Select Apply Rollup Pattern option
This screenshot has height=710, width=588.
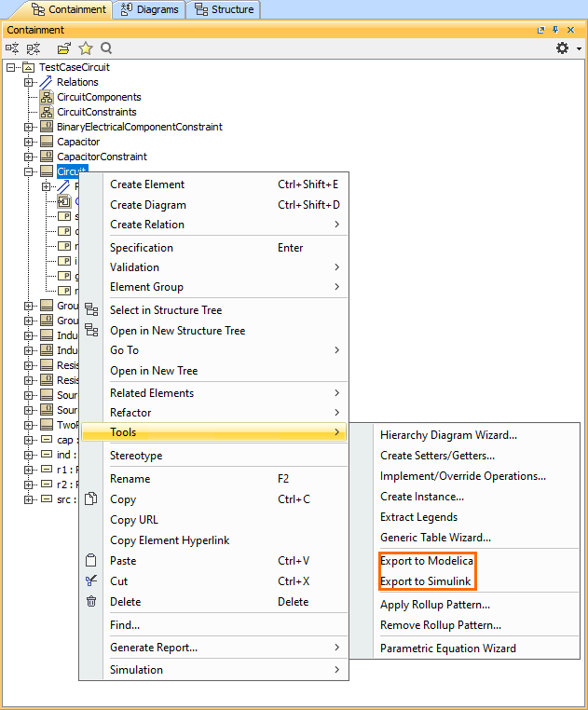(465, 605)
